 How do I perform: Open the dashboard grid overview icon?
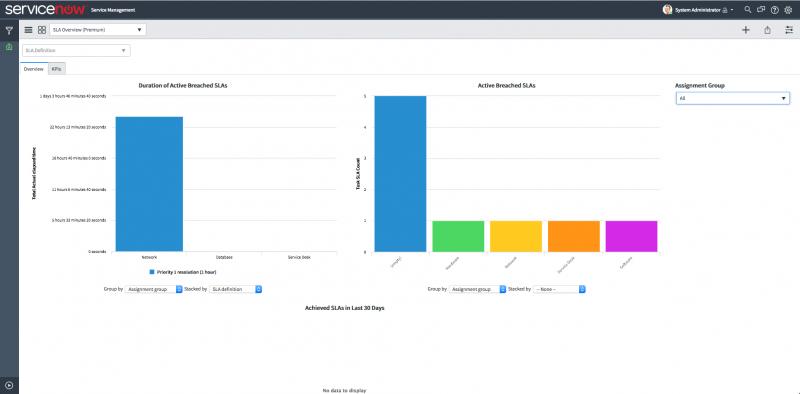[42, 30]
